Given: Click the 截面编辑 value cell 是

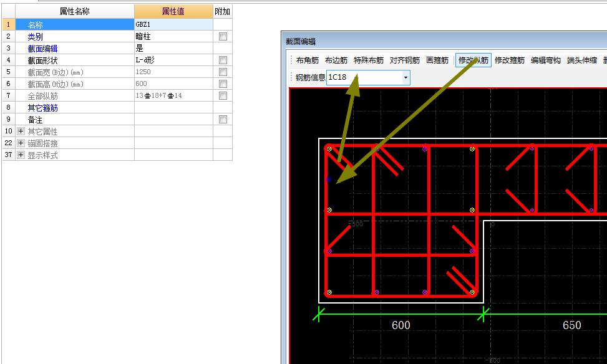Looking at the screenshot, I should point(173,49).
